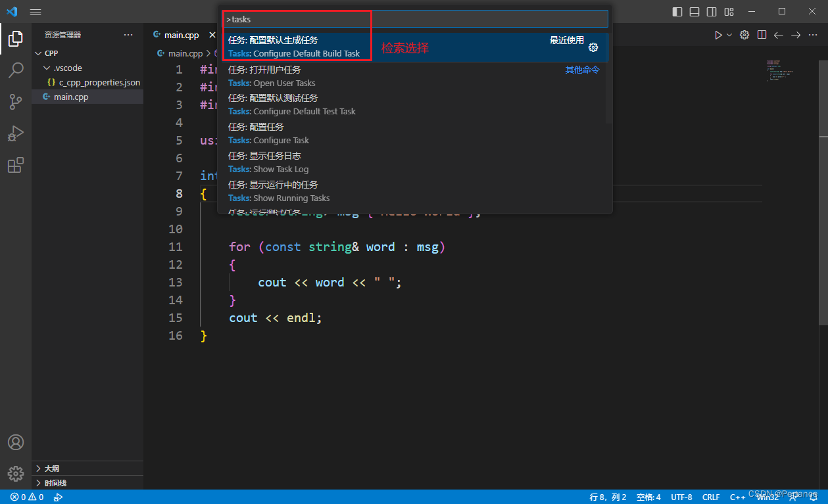The height and width of the screenshot is (504, 828).
Task: Close the main.cpp tab
Action: point(212,35)
